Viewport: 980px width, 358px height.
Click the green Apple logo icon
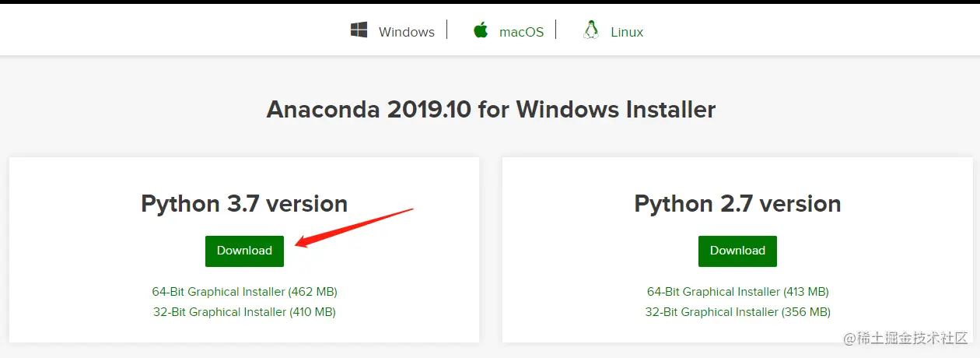tap(481, 30)
